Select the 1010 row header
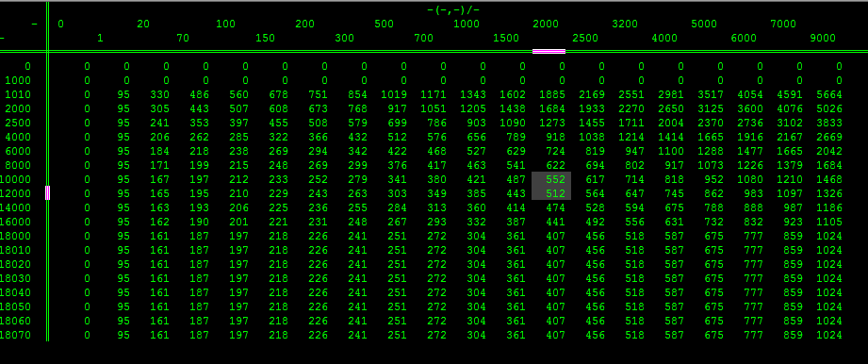The image size is (868, 364). pyautogui.click(x=18, y=94)
